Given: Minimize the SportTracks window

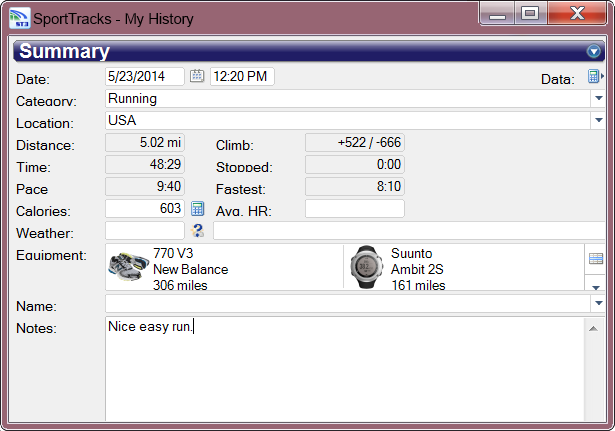Looking at the screenshot, I should point(497,14).
